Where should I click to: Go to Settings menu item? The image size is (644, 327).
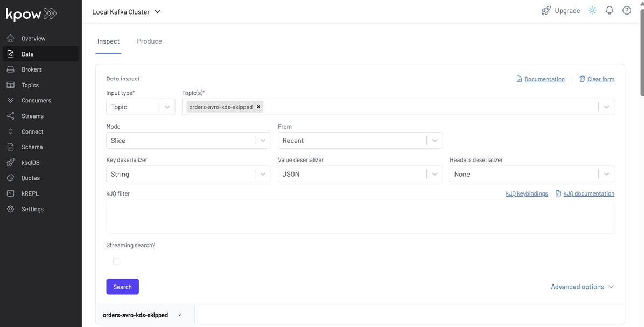coord(32,209)
